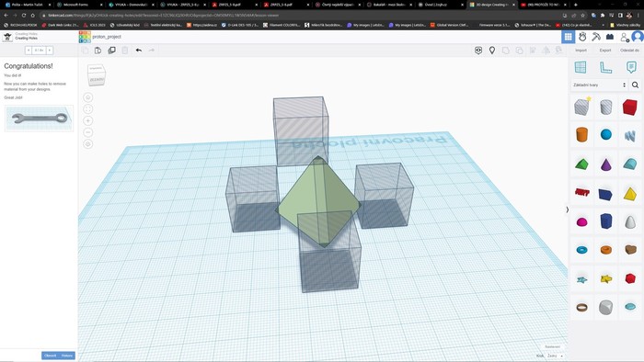The height and width of the screenshot is (362, 644).
Task: Select the Notes tool icon
Action: (631, 67)
